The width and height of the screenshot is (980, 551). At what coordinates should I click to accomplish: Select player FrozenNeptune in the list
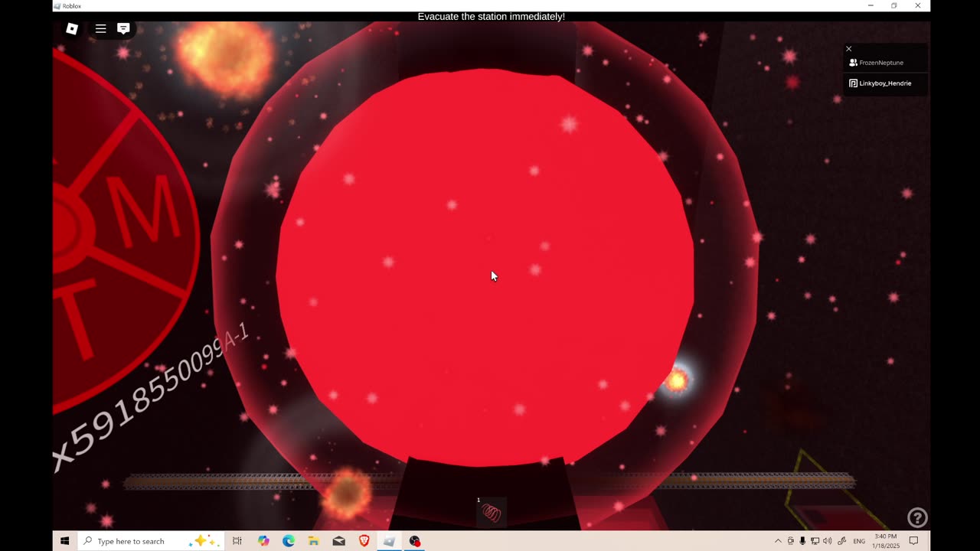[885, 63]
